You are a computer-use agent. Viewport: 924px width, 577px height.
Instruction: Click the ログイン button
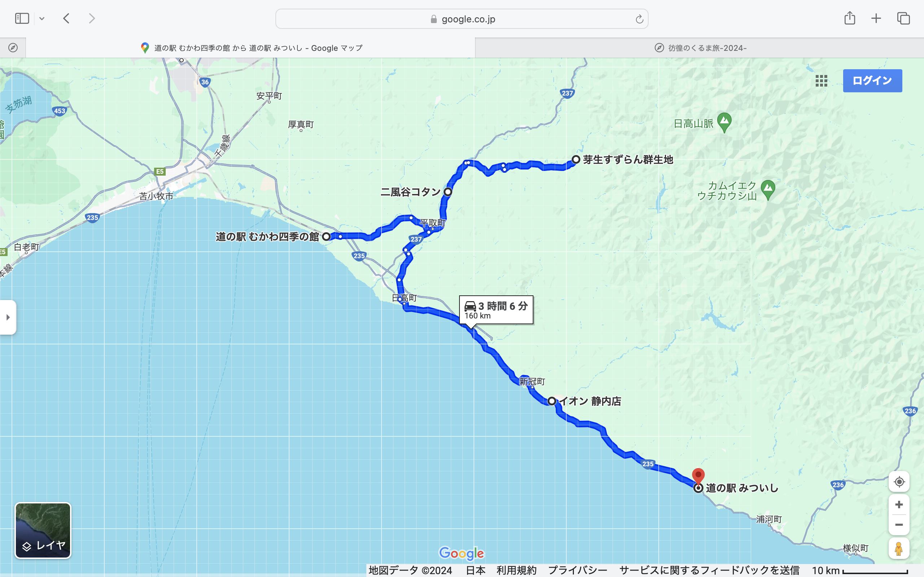(x=872, y=80)
